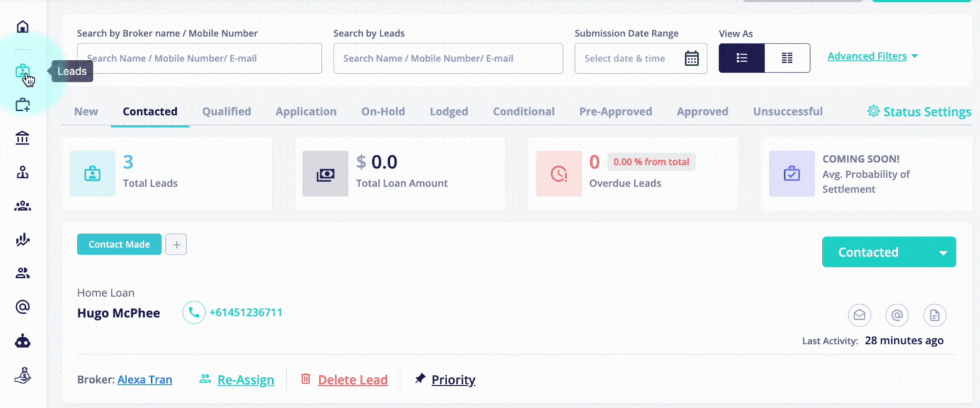Switch to the Qualified tab
The height and width of the screenshot is (408, 980).
(226, 111)
